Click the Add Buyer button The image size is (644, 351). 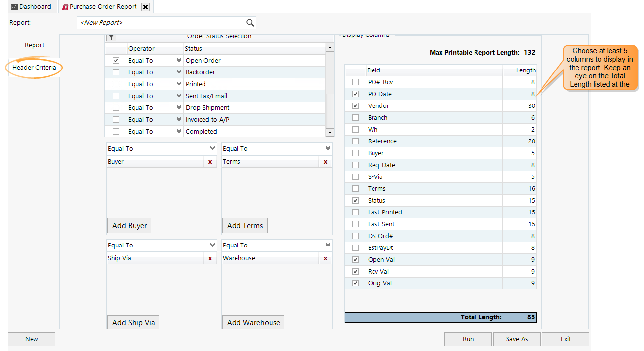[x=129, y=225]
